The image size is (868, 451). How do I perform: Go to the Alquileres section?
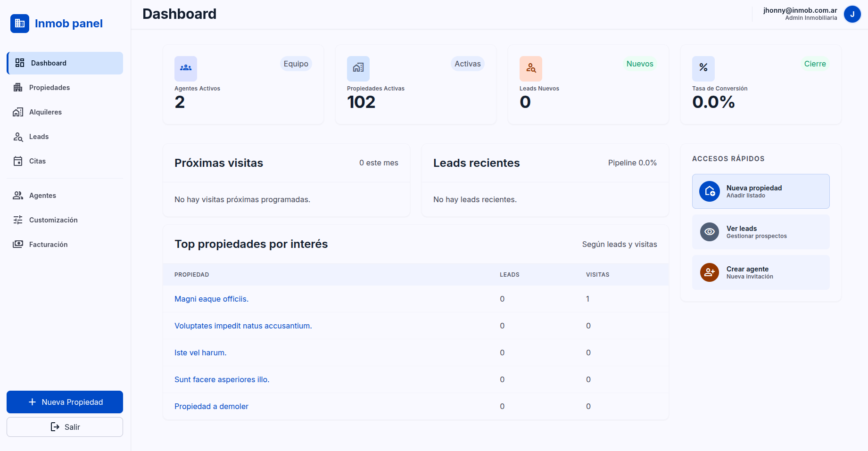65,112
